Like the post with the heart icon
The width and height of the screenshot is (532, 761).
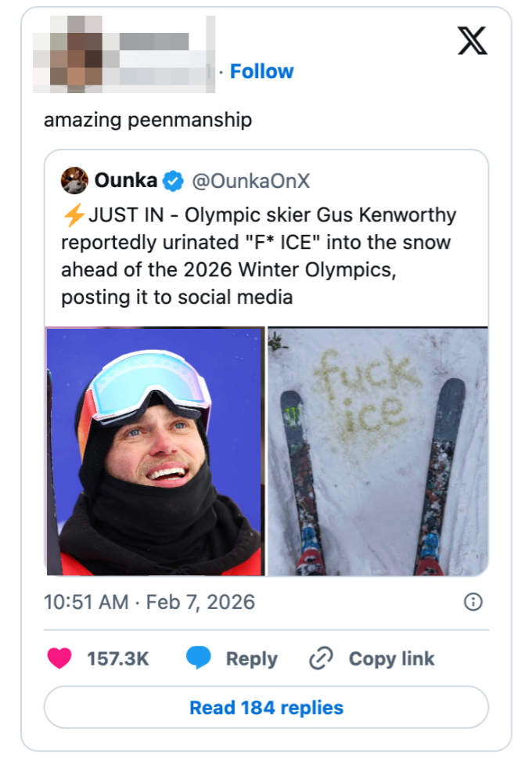click(59, 658)
